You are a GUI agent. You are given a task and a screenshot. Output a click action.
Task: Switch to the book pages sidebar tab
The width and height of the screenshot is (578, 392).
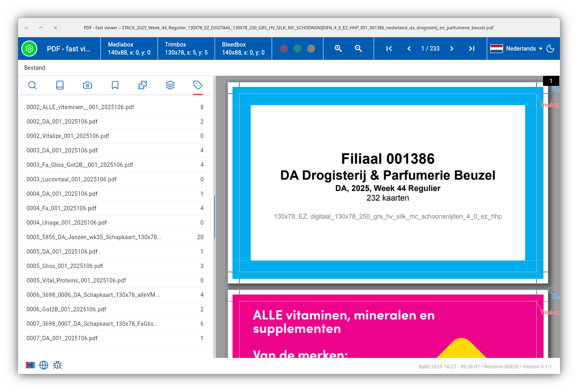click(60, 85)
